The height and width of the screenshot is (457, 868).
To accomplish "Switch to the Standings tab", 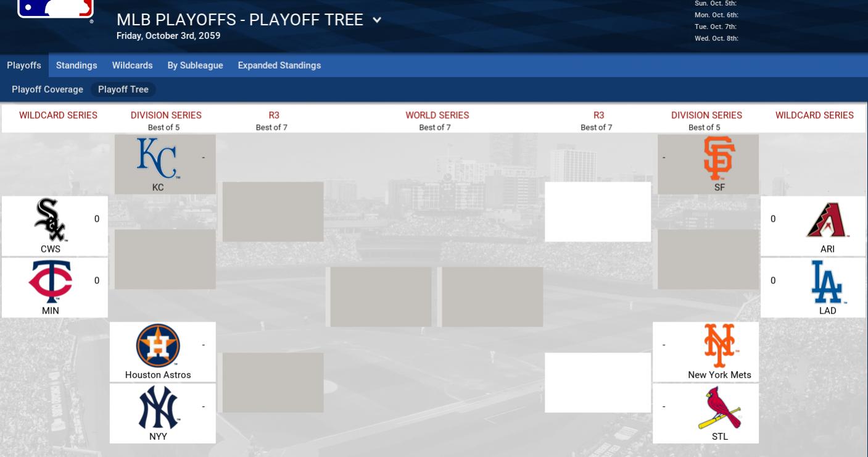I will click(x=76, y=65).
